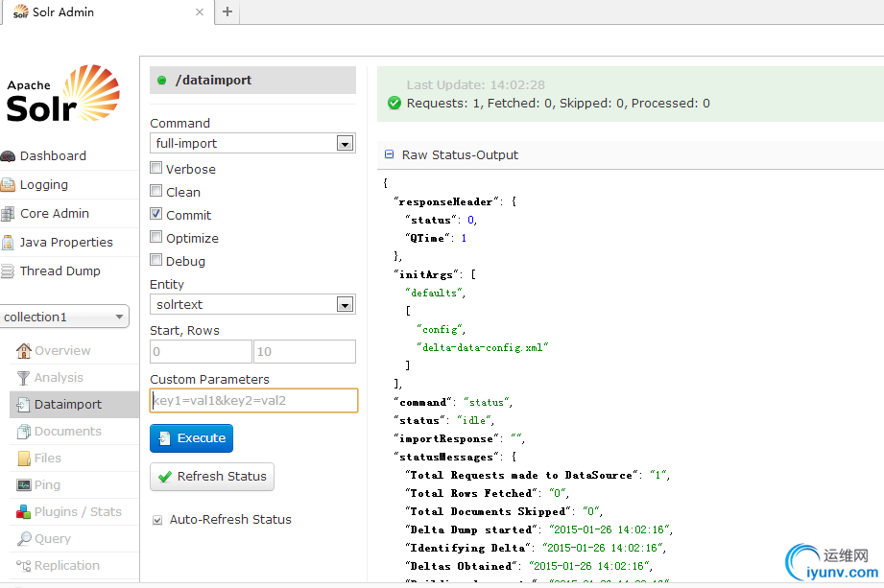Click the "Total Documents Skipped" key
884x588 pixels.
pos(488,511)
